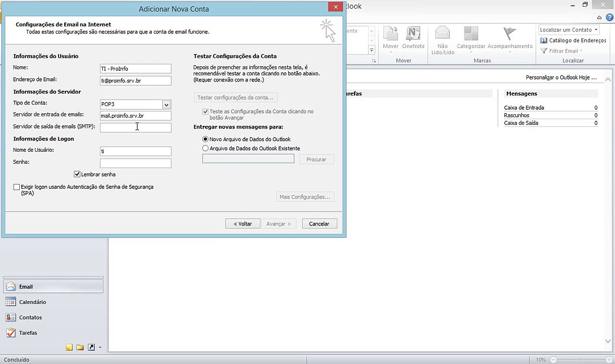615x364 pixels.
Task: Click the Cancelar button
Action: click(319, 224)
